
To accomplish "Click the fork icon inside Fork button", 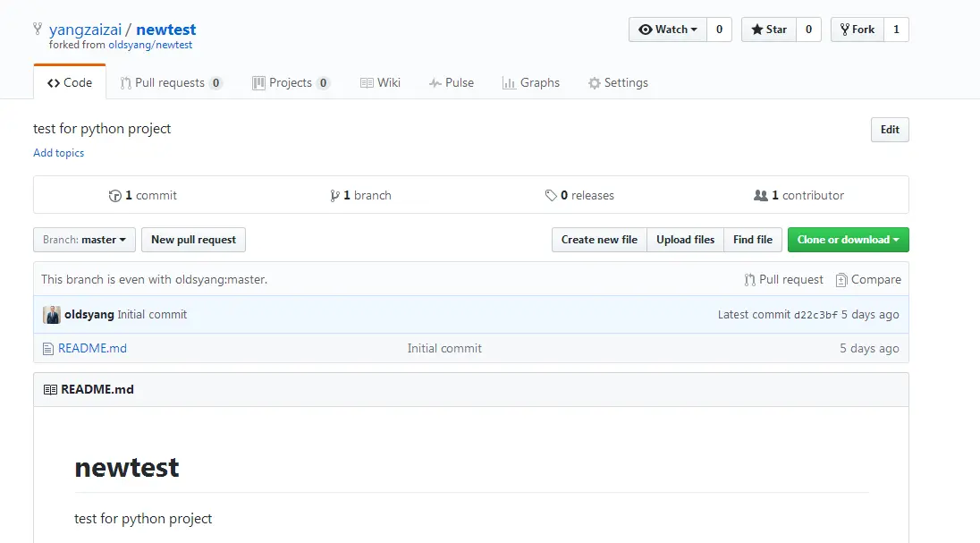I will (845, 30).
